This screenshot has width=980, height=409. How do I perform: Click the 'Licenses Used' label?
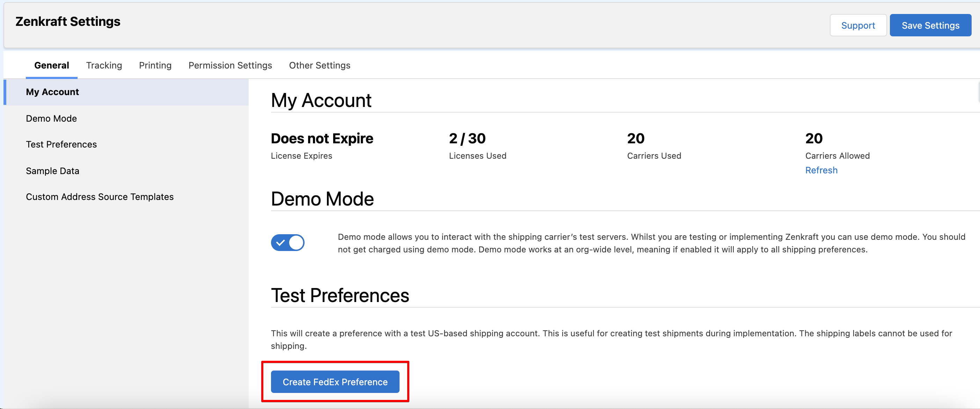pyautogui.click(x=477, y=156)
